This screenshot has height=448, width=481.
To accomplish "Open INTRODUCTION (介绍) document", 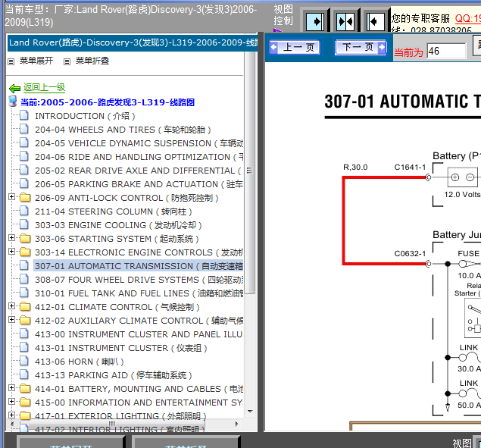I will [85, 116].
